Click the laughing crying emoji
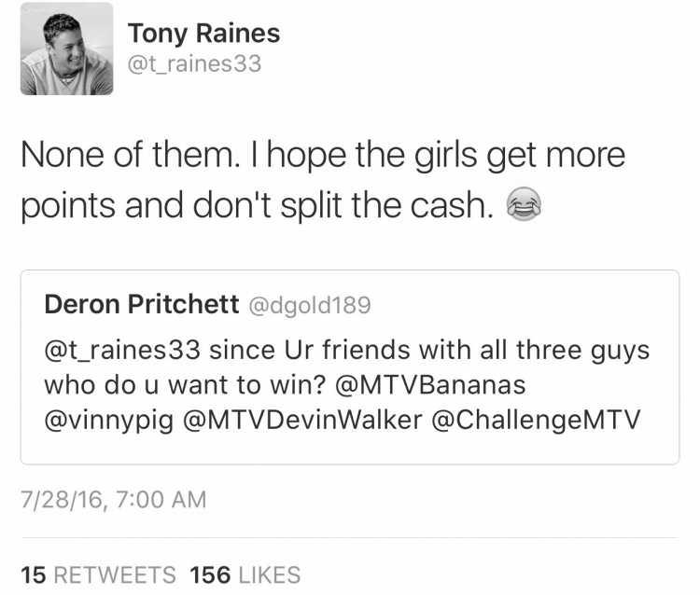 tap(524, 204)
